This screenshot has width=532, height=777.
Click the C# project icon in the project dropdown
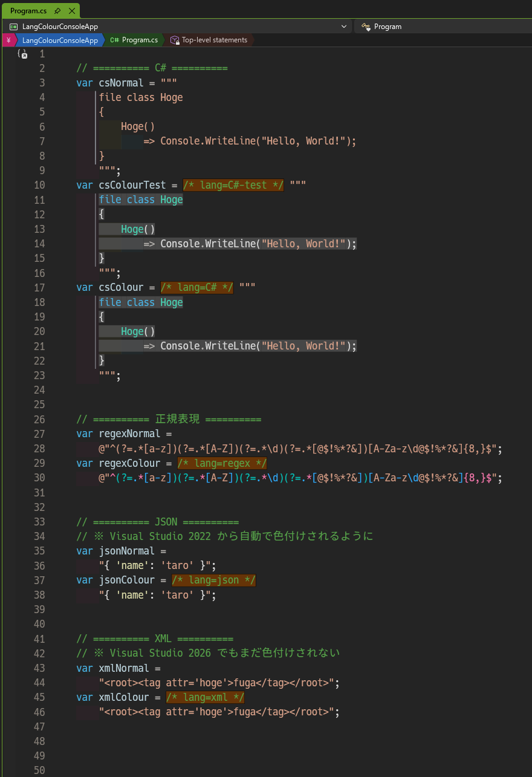(13, 27)
